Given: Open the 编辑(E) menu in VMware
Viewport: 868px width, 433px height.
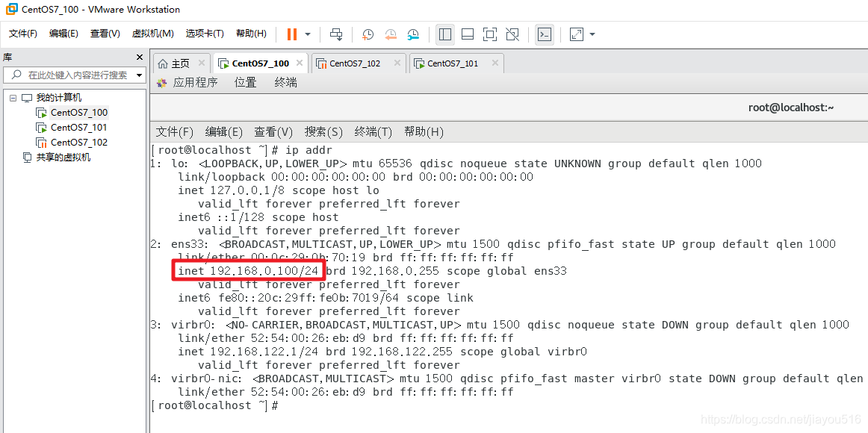Looking at the screenshot, I should [x=63, y=34].
